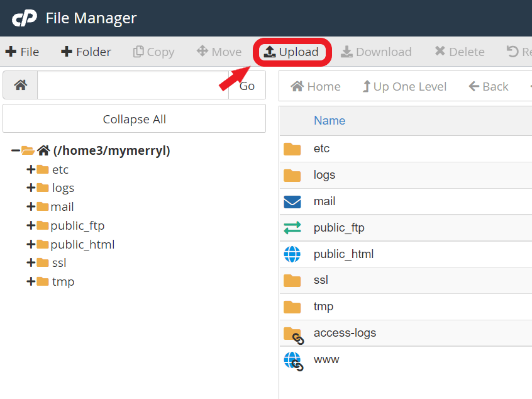Screen dimensions: 532x399
Task: Expand the tmp folder in the tree
Action: (x=31, y=281)
